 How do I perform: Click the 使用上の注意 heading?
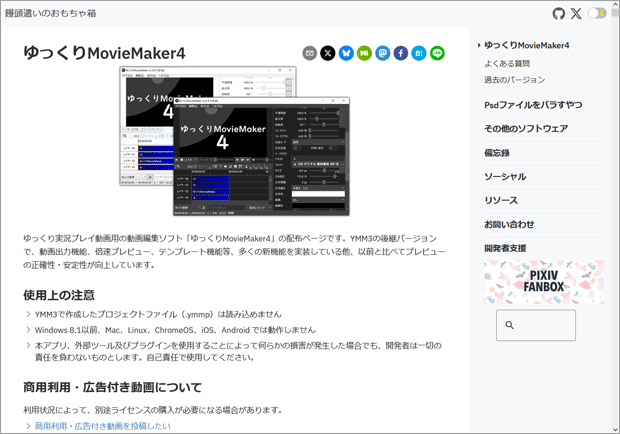[59, 295]
